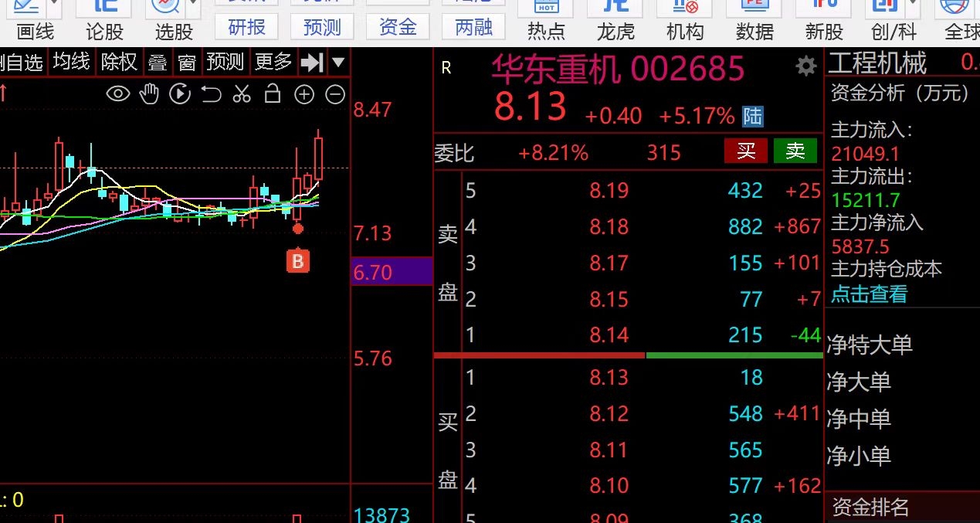This screenshot has width=980, height=523.
Task: Click the red 买 buy button
Action: click(746, 151)
